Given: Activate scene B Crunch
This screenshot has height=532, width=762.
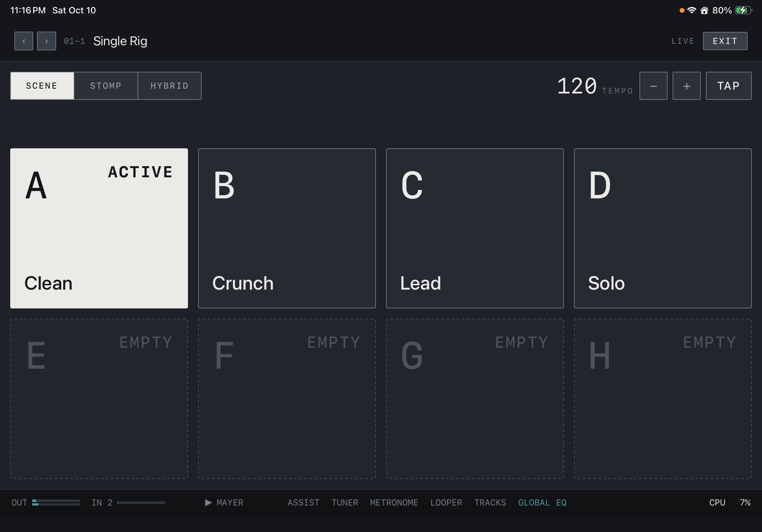Looking at the screenshot, I should click(287, 228).
